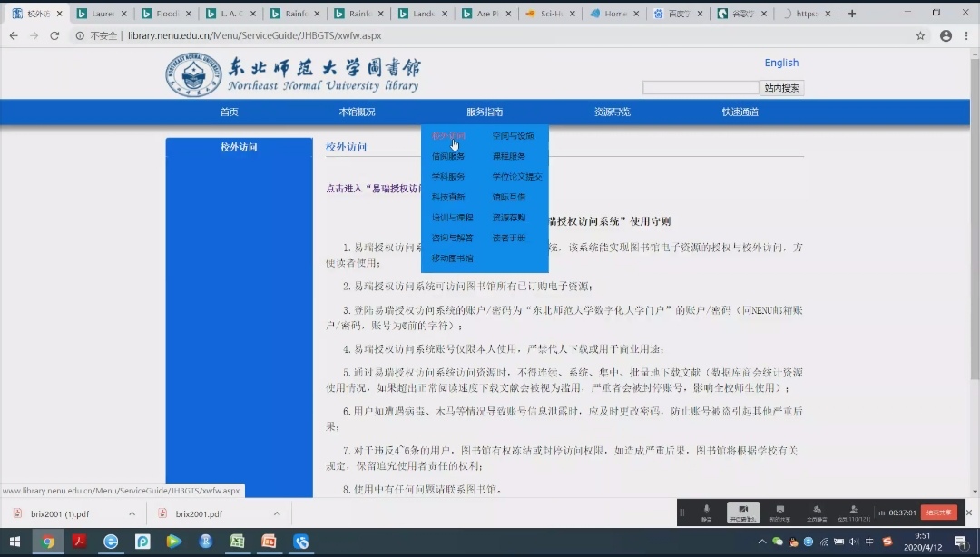Open a new tab with the plus icon
Screen dimensions: 980x557
click(851, 14)
